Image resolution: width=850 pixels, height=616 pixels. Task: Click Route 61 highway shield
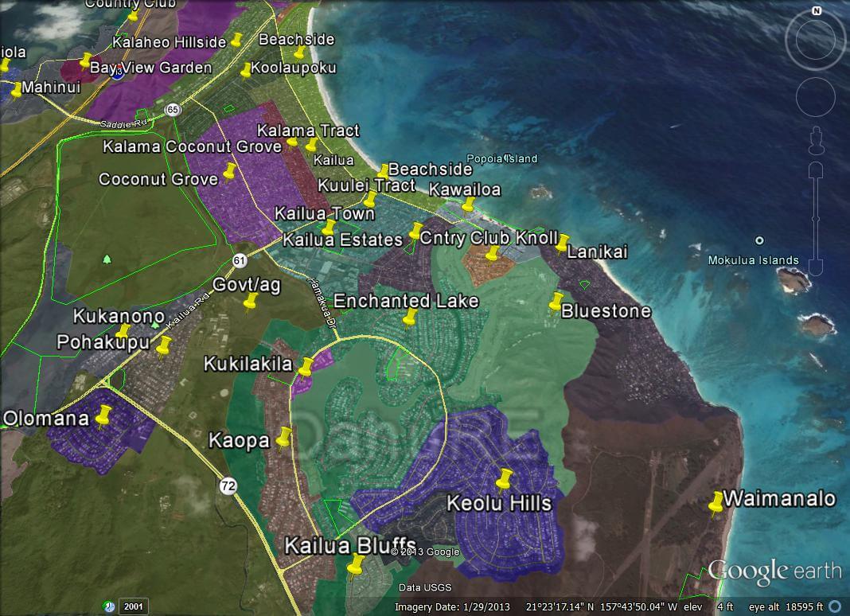pyautogui.click(x=240, y=261)
